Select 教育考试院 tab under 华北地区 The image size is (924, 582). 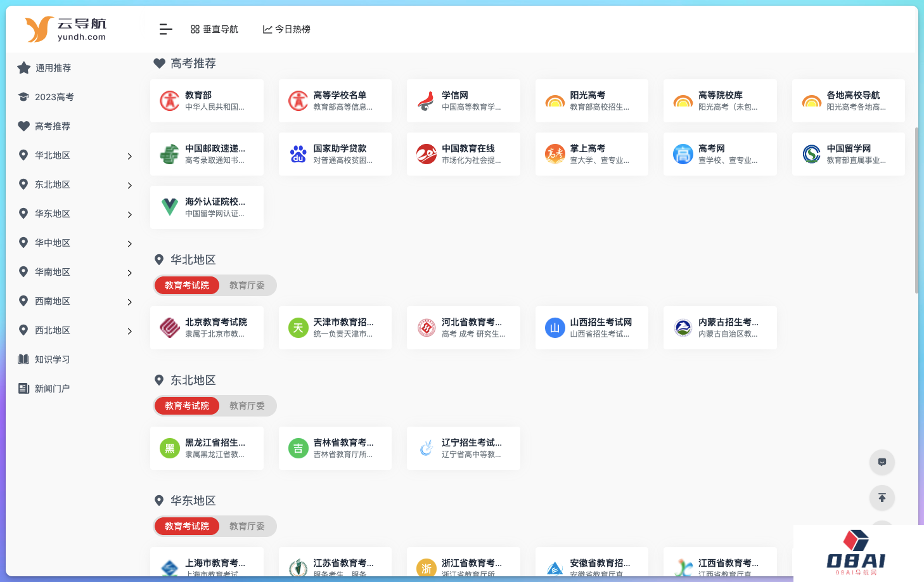[x=187, y=285]
